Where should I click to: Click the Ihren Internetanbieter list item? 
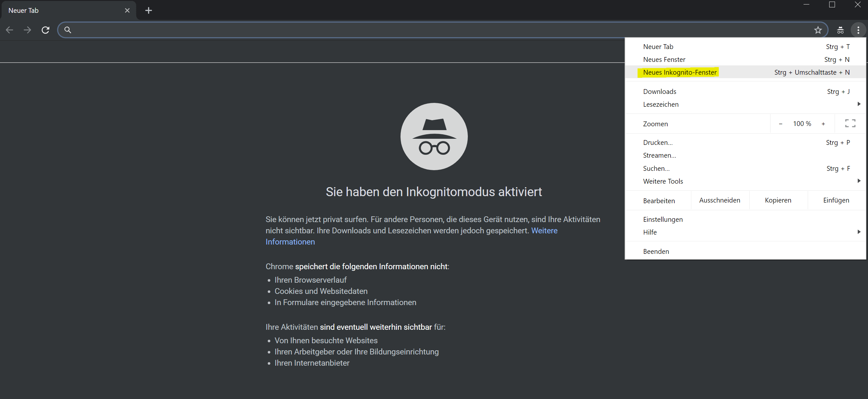312,363
